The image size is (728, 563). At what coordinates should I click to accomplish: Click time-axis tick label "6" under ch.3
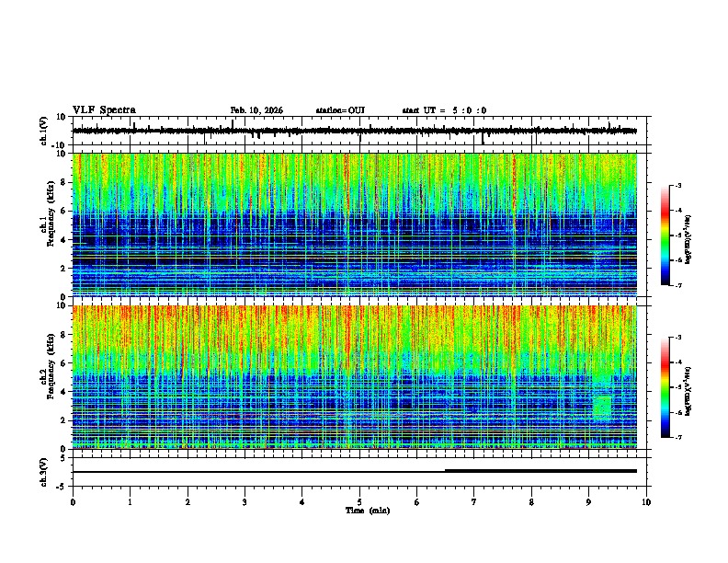[x=417, y=502]
